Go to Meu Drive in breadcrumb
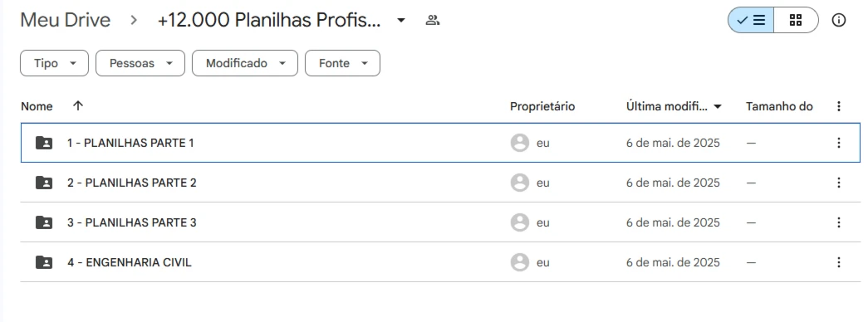Viewport: 868px width, 322px height. pos(66,20)
